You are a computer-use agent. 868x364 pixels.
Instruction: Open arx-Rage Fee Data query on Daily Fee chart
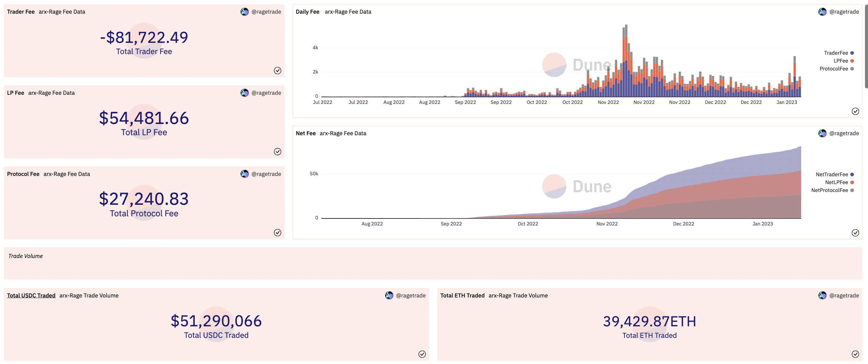pyautogui.click(x=348, y=12)
